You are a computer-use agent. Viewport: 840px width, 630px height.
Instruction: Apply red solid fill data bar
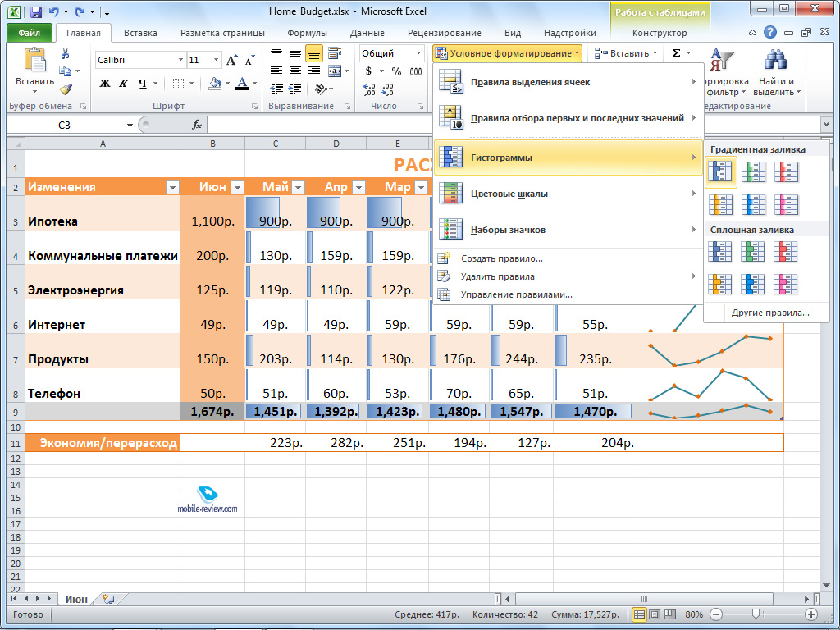786,250
